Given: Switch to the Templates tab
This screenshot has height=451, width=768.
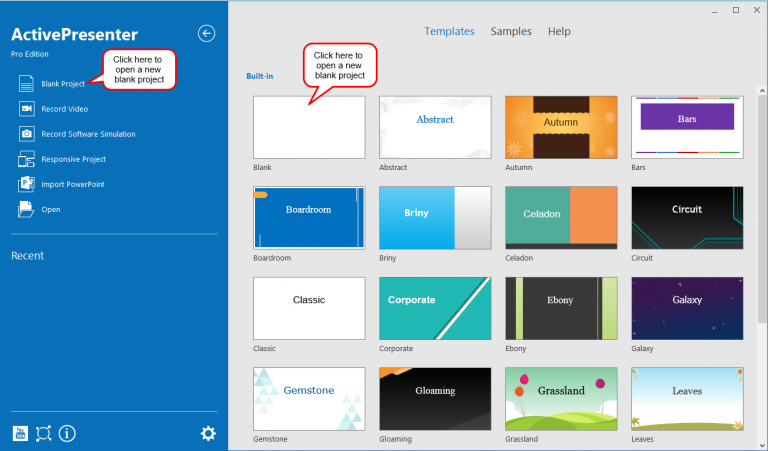Looking at the screenshot, I should pyautogui.click(x=449, y=31).
